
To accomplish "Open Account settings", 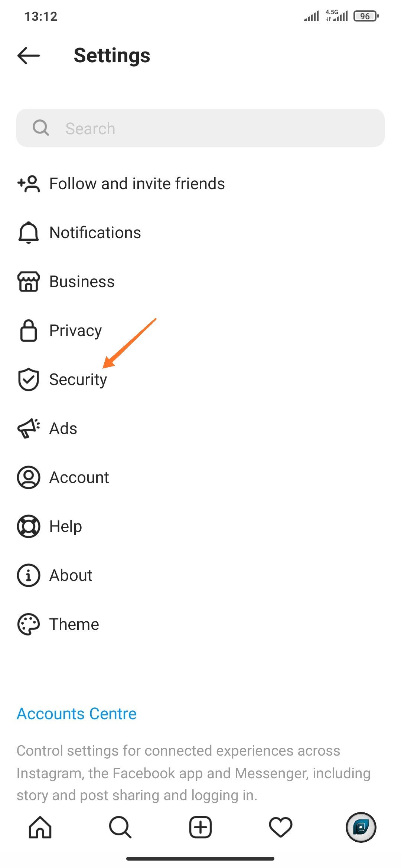I will pyautogui.click(x=79, y=477).
